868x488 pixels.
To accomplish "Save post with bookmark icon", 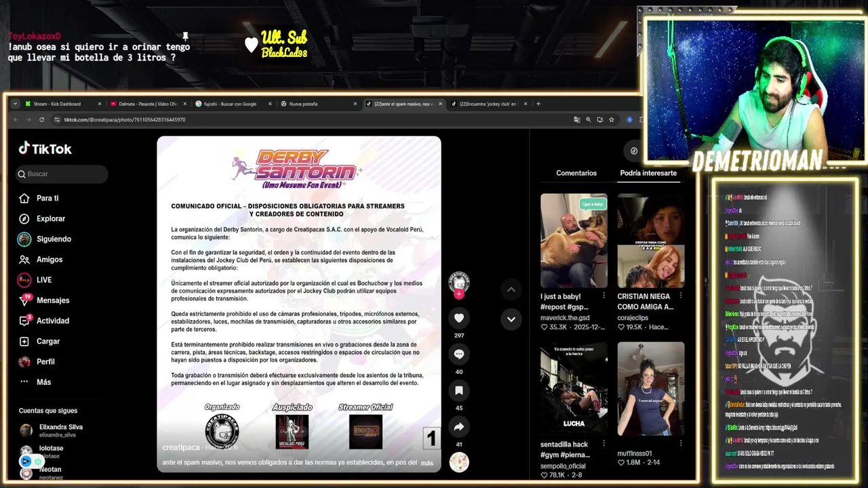I will click(459, 390).
